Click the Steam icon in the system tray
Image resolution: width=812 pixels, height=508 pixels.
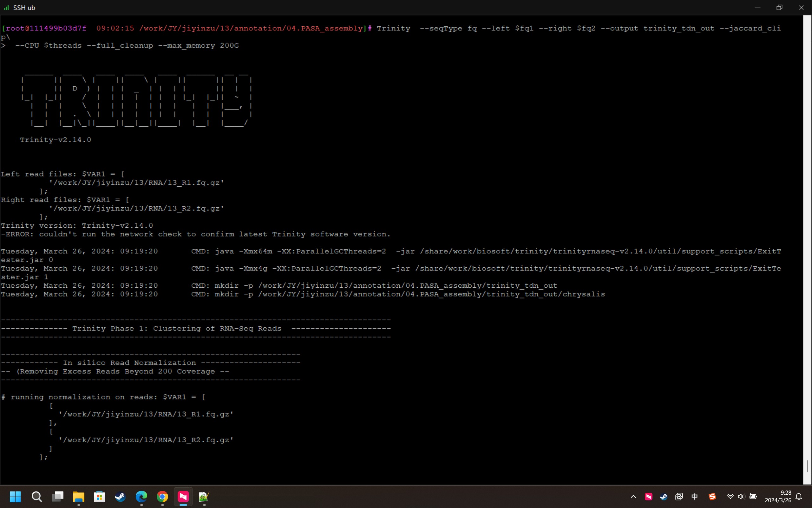pos(663,497)
